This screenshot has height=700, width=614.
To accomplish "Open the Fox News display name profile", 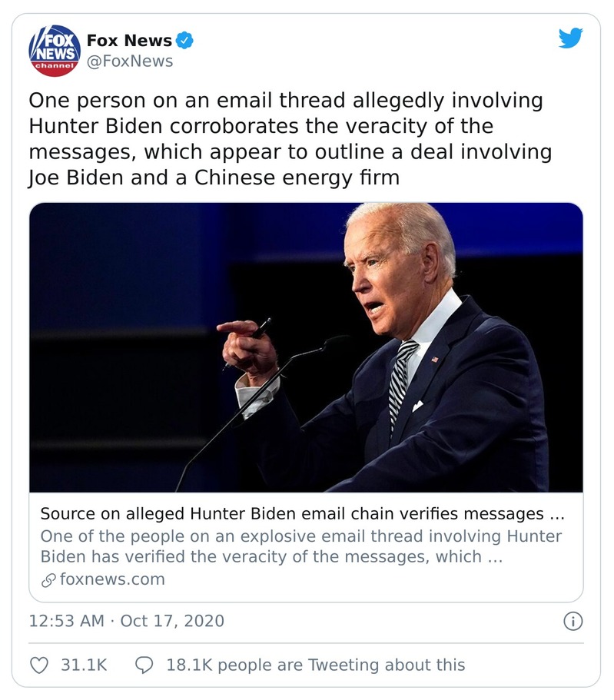I will tap(129, 40).
